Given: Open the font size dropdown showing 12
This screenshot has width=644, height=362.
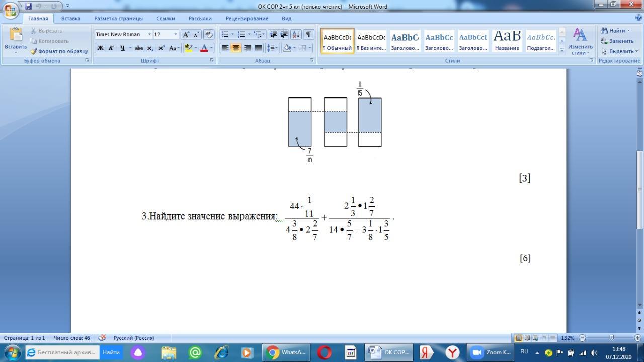Looking at the screenshot, I should [176, 34].
